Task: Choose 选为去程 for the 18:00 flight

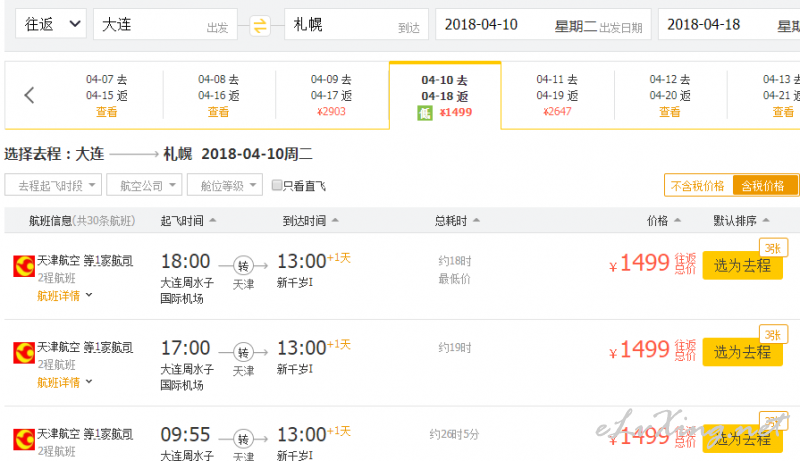Action: [742, 265]
